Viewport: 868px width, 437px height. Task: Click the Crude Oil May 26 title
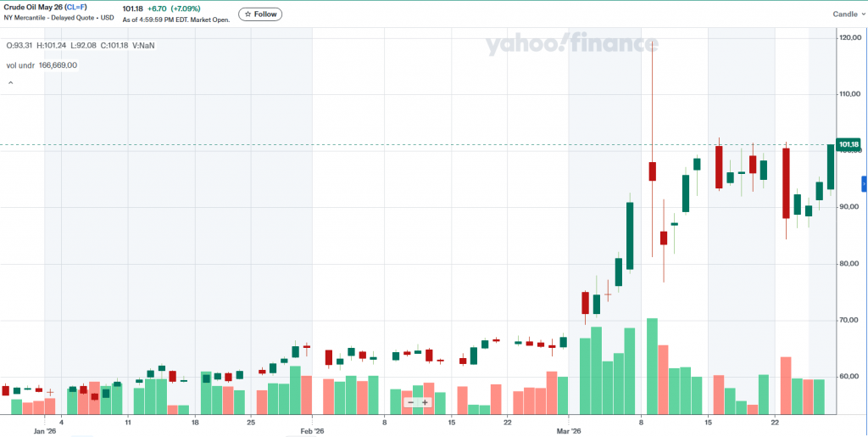click(x=32, y=8)
